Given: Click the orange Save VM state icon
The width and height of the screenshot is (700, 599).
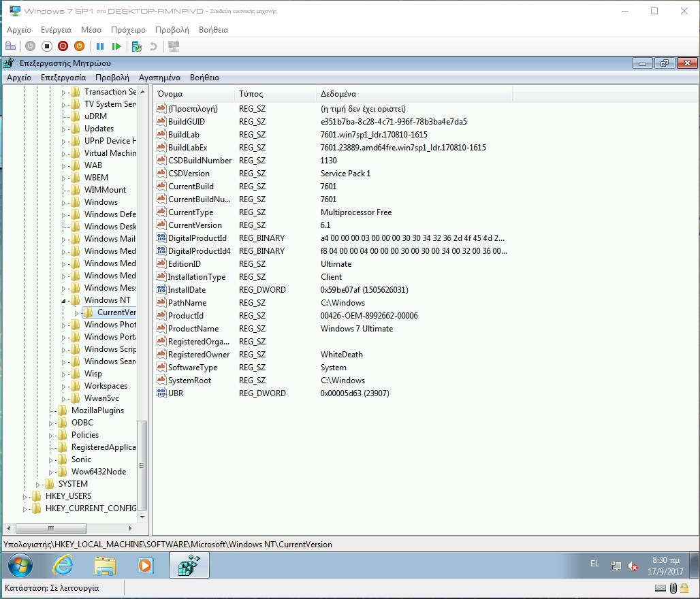Looking at the screenshot, I should tap(79, 46).
